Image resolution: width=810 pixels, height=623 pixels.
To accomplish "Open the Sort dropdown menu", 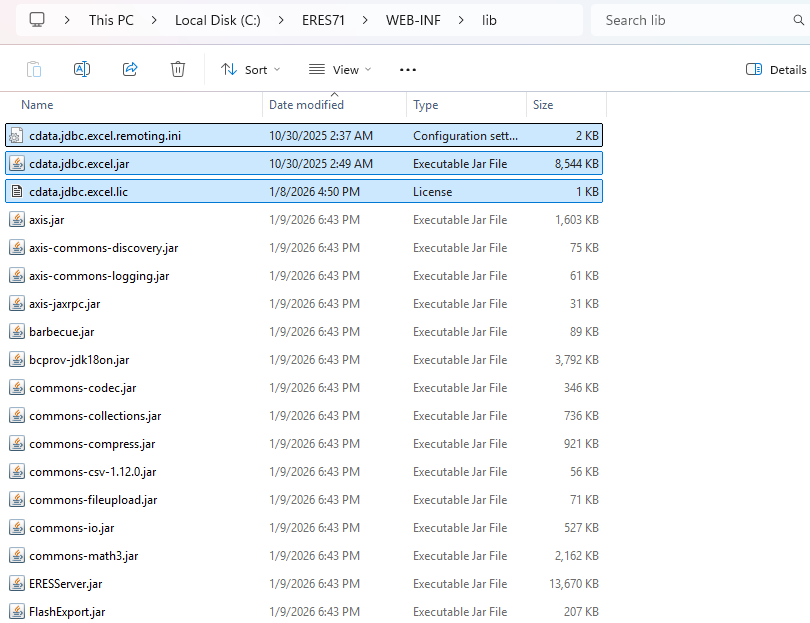I will click(250, 69).
